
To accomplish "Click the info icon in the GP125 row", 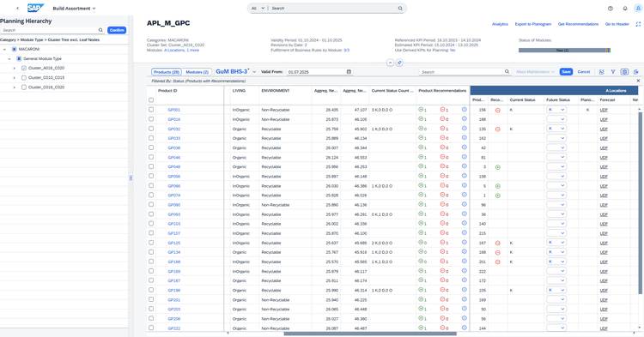I will click(464, 243).
